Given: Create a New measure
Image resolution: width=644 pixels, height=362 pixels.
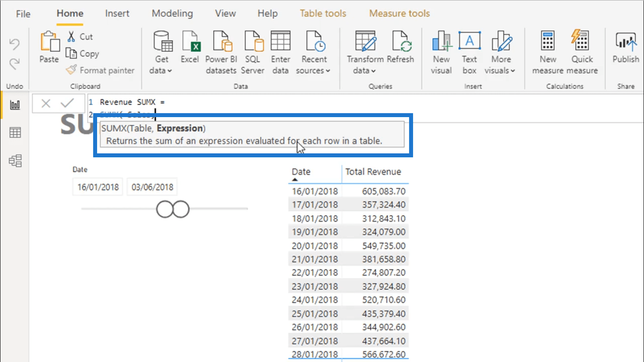Looking at the screenshot, I should point(548,53).
